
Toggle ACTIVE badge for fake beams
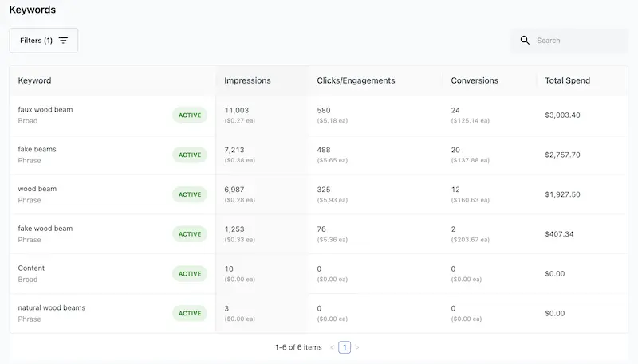[x=190, y=155]
